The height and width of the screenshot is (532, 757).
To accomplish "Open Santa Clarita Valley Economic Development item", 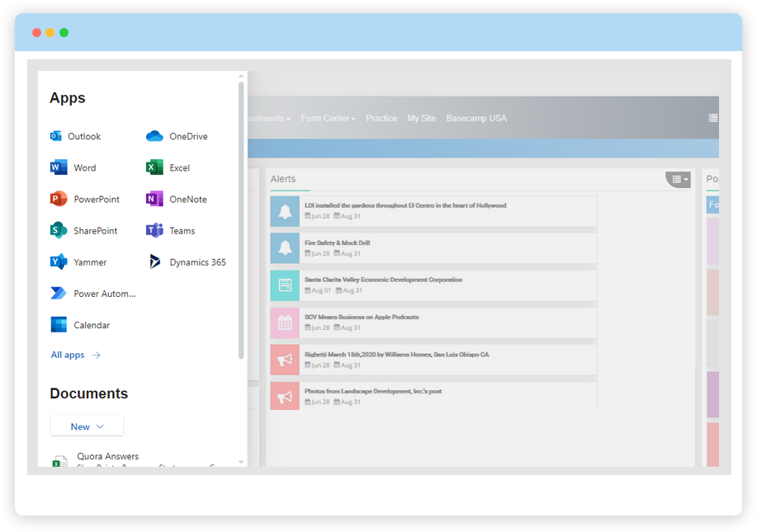I will 383,280.
